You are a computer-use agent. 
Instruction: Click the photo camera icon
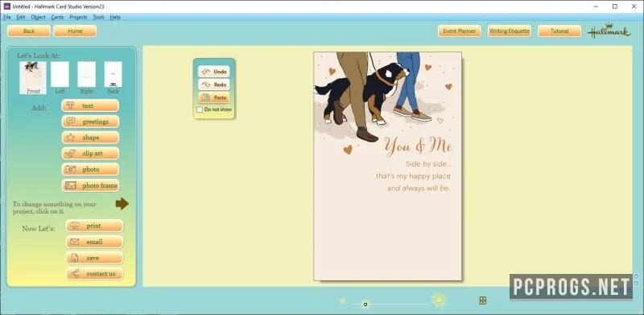[71, 169]
